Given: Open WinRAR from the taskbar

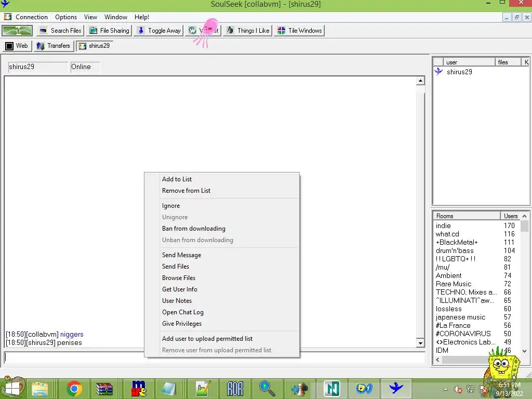Looking at the screenshot, I should 104,389.
